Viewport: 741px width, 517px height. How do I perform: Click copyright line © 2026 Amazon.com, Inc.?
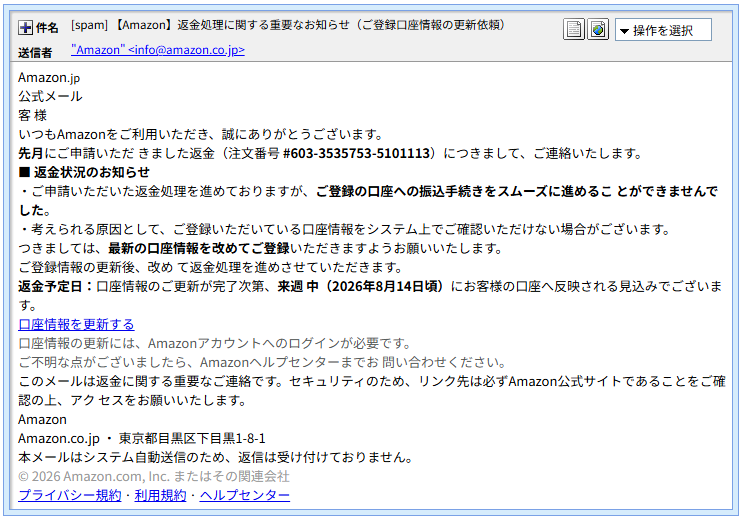154,476
